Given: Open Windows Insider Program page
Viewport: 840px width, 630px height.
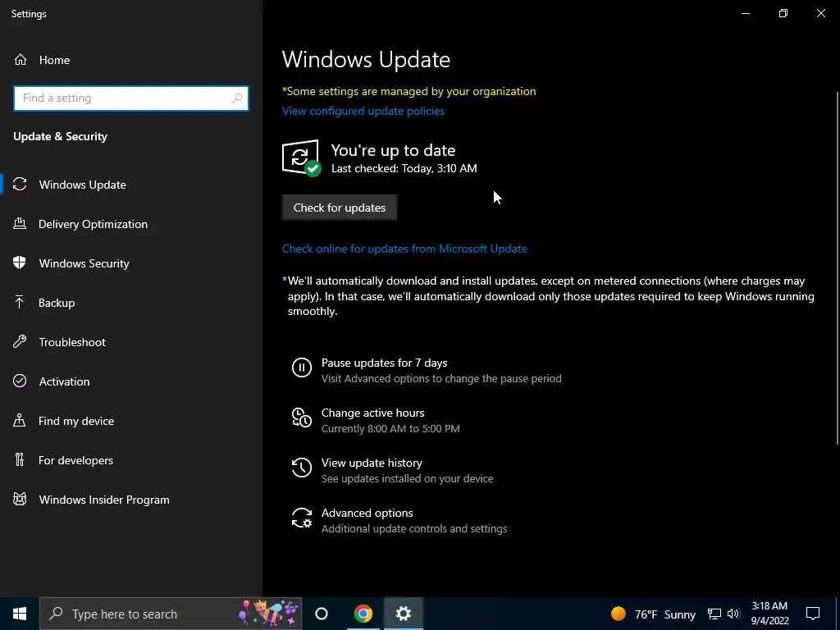Looking at the screenshot, I should coord(131,500).
